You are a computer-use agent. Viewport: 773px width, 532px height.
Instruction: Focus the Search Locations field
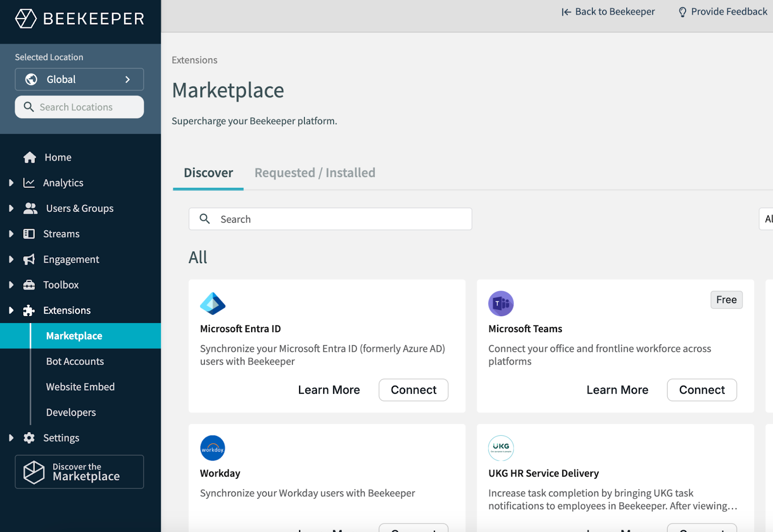79,107
